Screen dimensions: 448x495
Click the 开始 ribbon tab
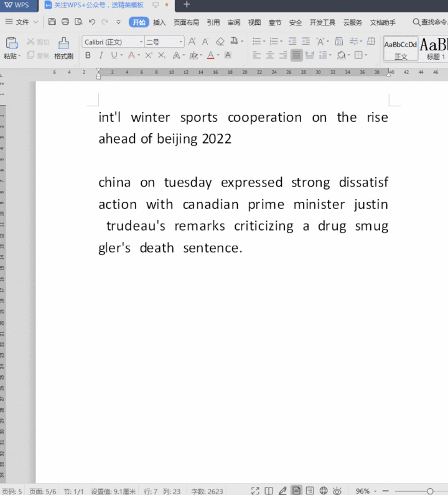click(139, 22)
